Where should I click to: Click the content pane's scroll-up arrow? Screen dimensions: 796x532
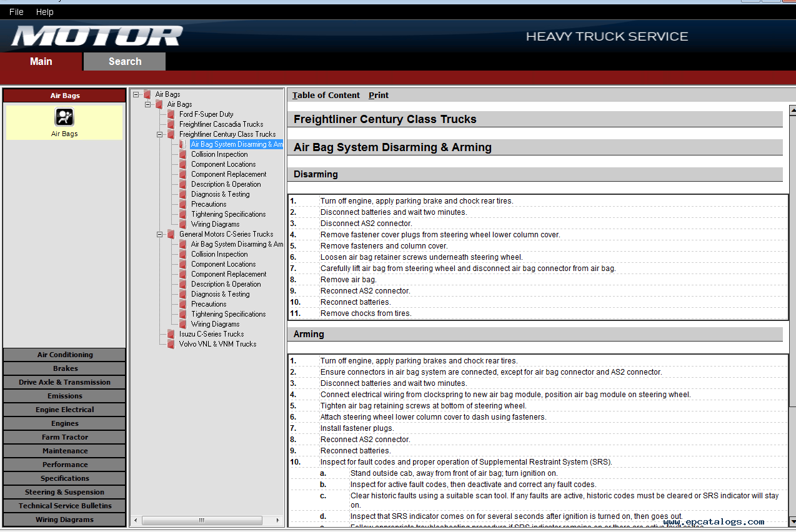click(792, 110)
